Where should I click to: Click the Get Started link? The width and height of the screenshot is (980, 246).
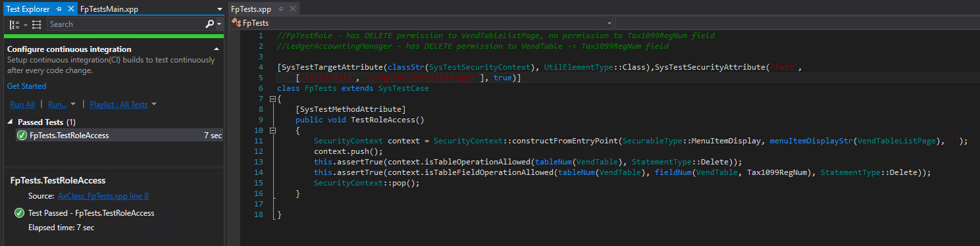pos(27,86)
